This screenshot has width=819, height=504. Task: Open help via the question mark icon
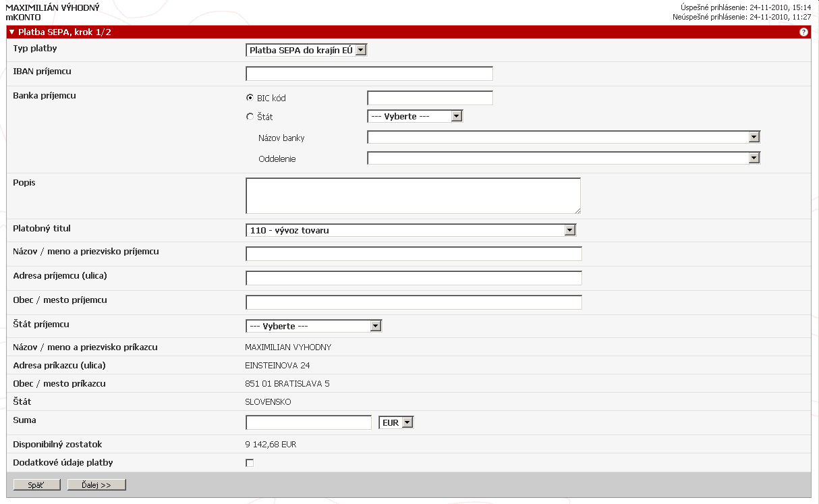(803, 32)
